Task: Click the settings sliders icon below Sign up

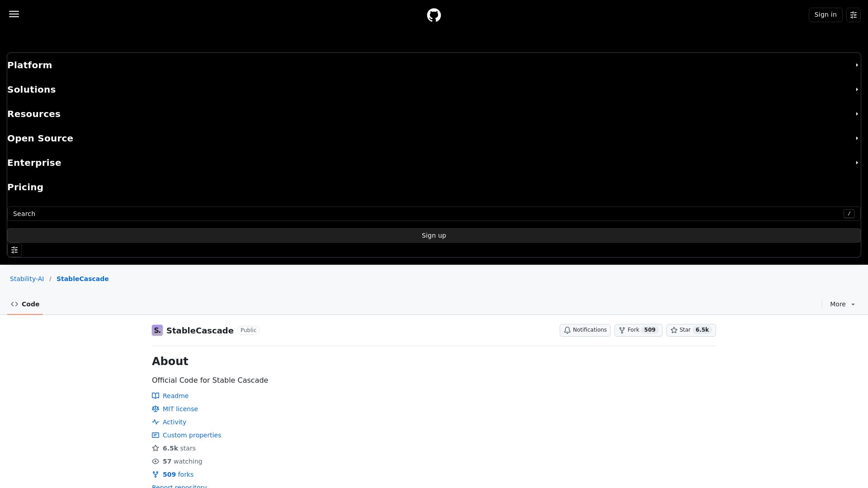Action: point(14,250)
